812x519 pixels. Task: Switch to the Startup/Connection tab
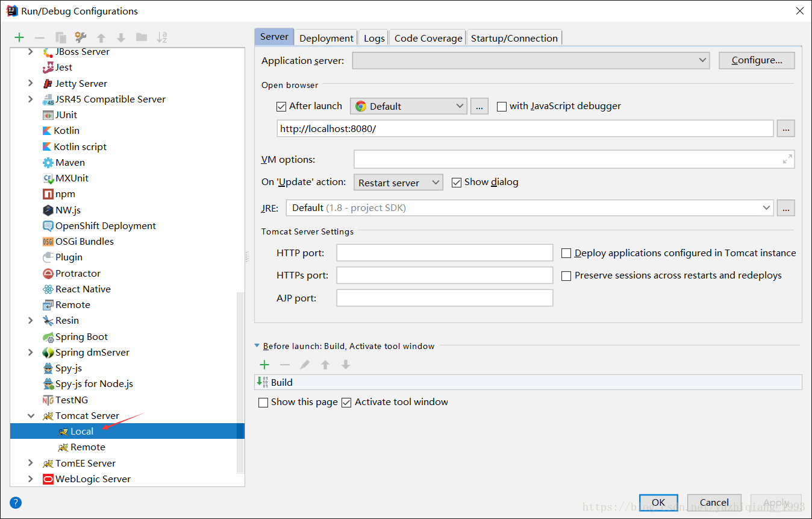pos(514,38)
